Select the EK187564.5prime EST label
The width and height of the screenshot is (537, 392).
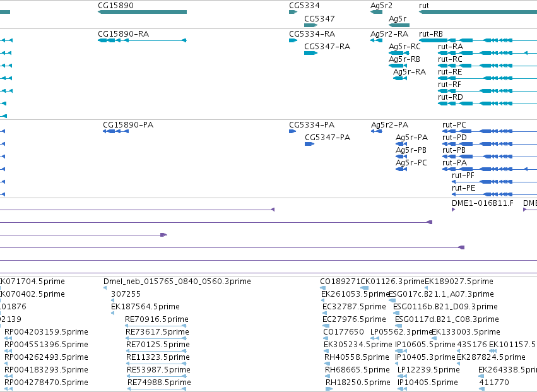click(x=145, y=307)
